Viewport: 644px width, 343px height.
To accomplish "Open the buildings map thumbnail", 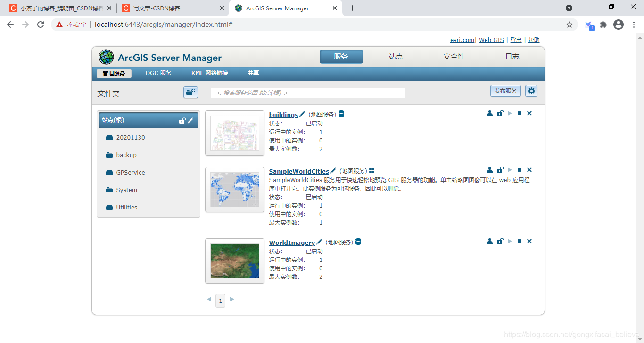I will (x=235, y=133).
